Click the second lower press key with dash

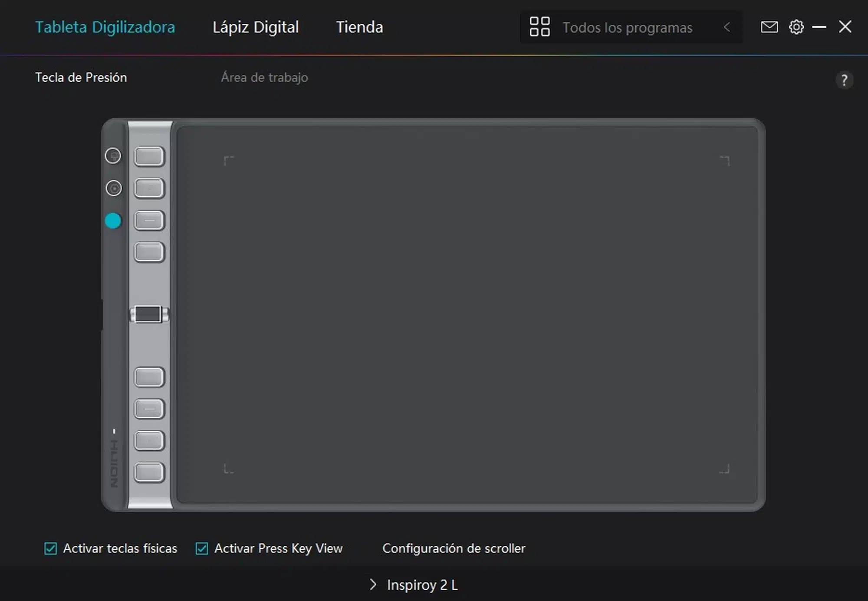tap(149, 409)
